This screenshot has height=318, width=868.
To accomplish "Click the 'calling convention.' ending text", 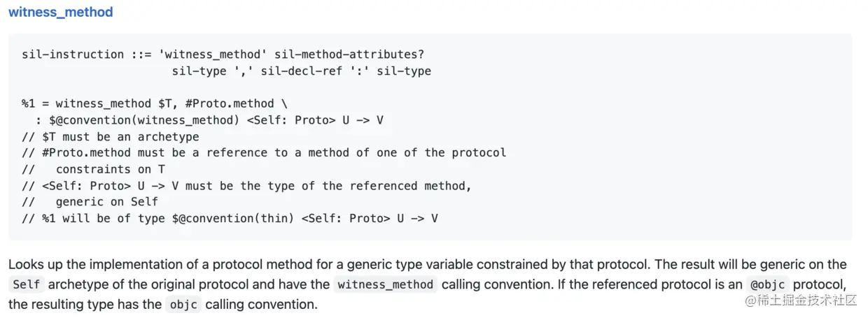I will pyautogui.click(x=261, y=305).
